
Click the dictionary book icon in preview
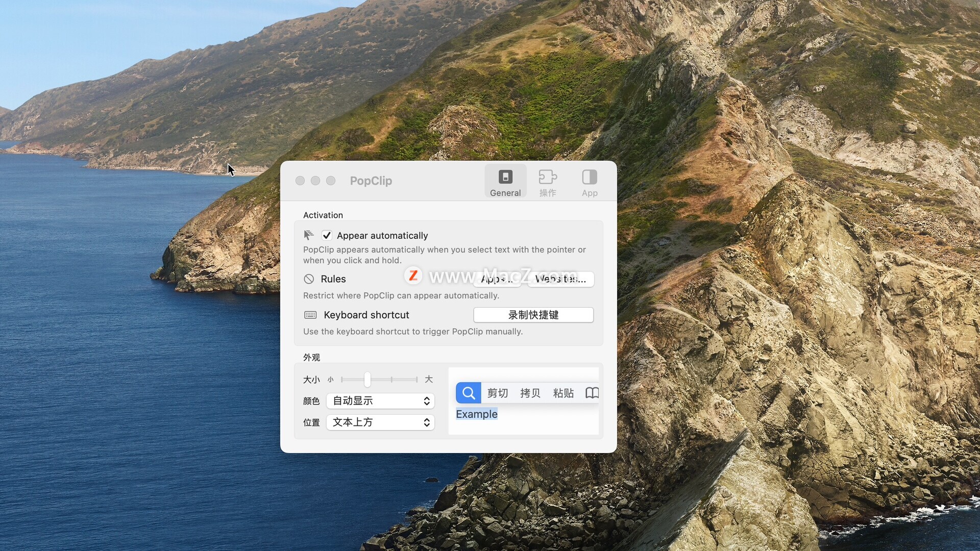click(592, 393)
